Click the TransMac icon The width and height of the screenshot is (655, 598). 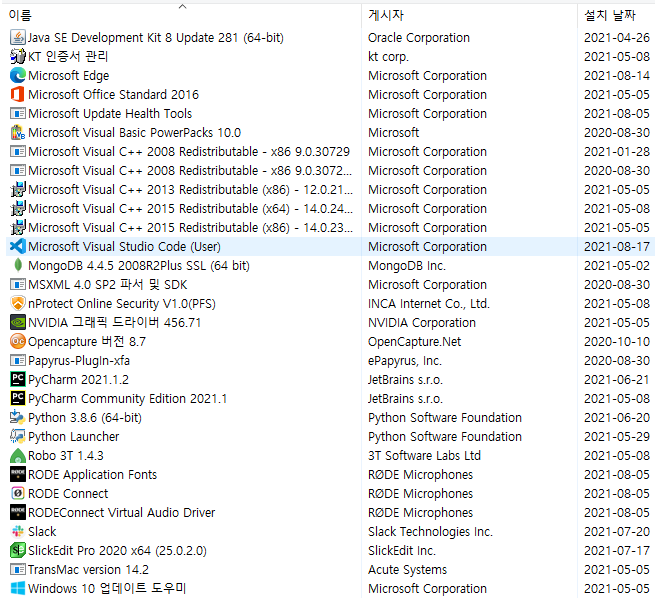18,570
